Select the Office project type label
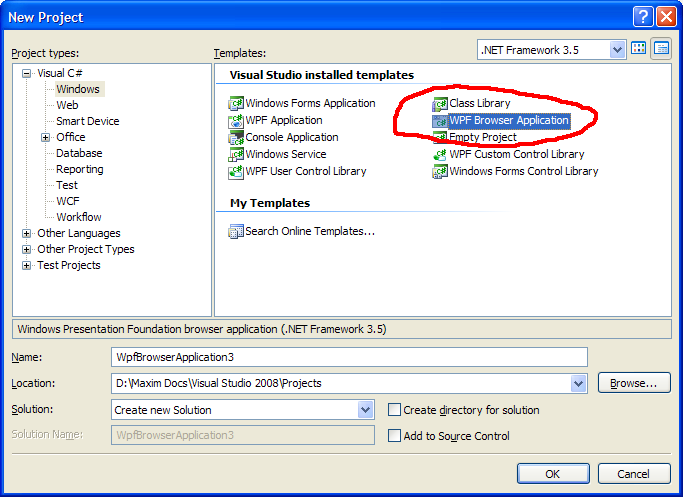 click(71, 137)
